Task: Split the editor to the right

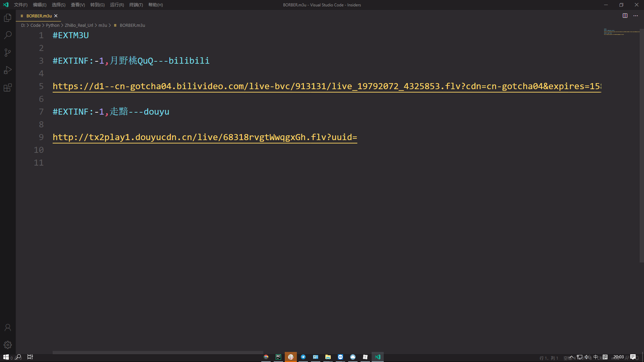Action: 625,16
